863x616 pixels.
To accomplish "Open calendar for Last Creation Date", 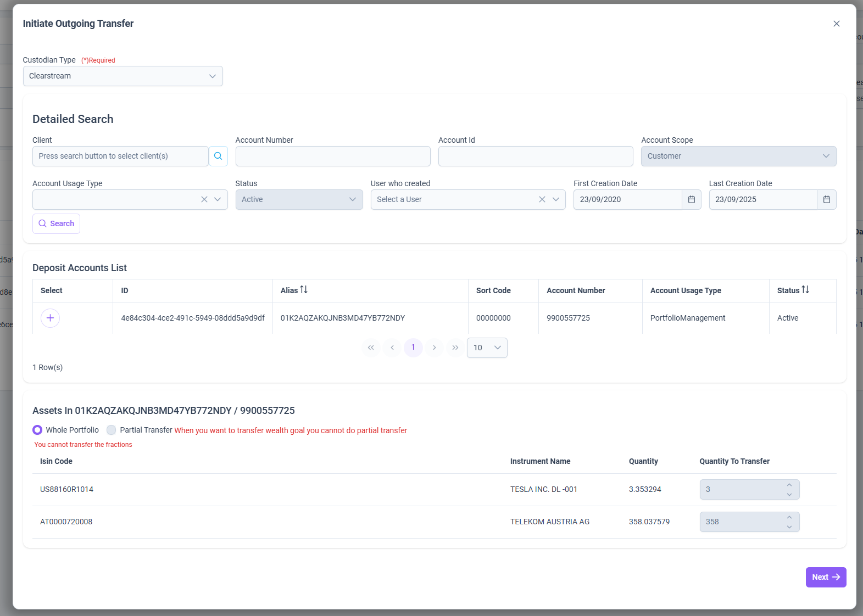I will pos(827,199).
